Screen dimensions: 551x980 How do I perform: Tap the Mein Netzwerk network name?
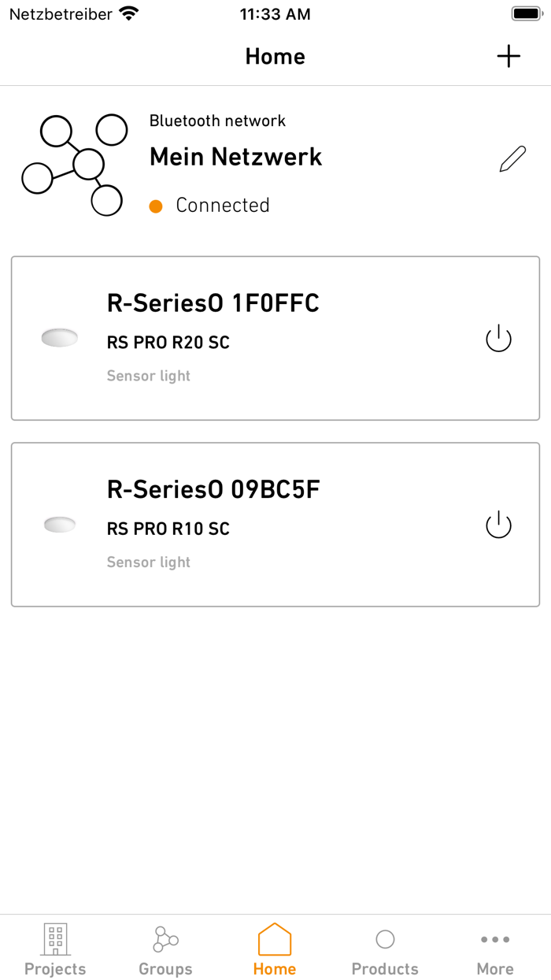[236, 157]
